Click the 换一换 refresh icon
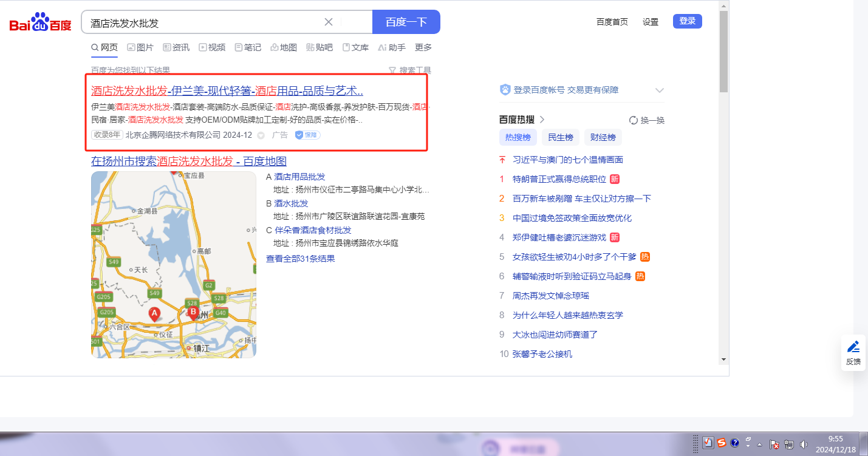Image resolution: width=868 pixels, height=456 pixels. [634, 120]
